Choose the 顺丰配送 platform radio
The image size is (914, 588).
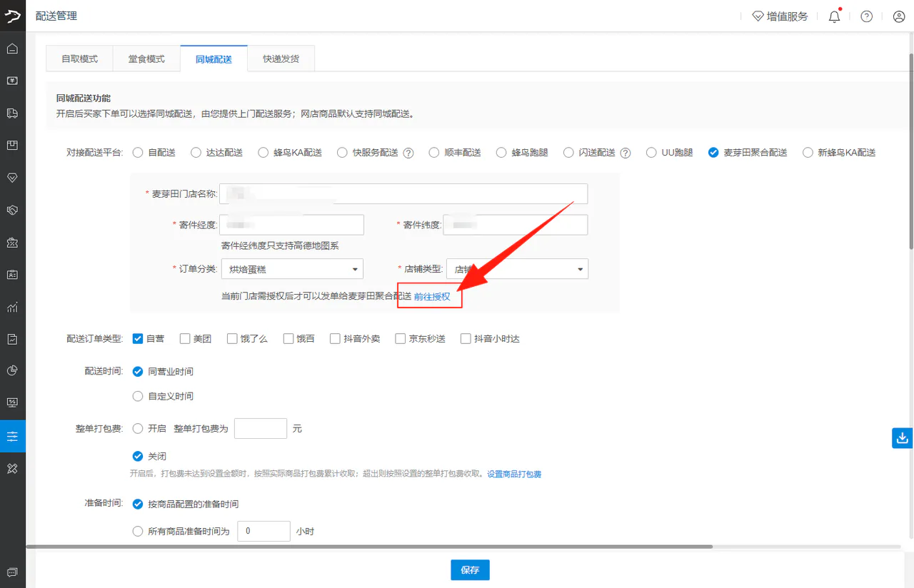(x=433, y=153)
